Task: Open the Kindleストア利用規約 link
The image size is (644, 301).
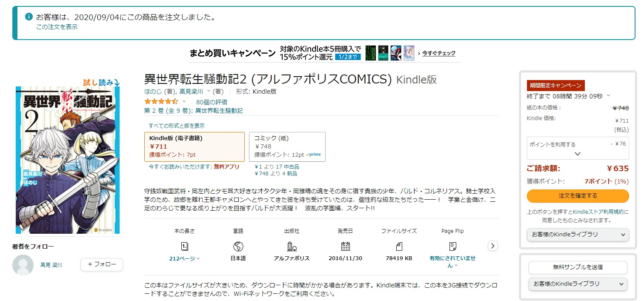Action: pyautogui.click(x=598, y=212)
